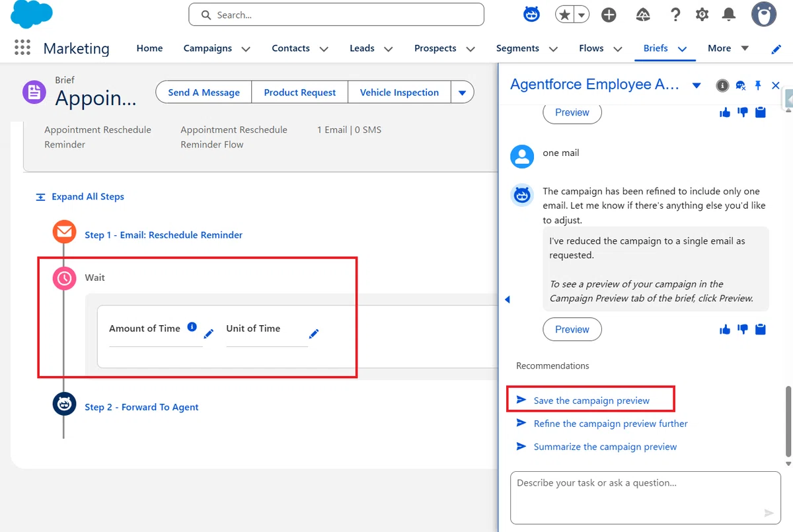The height and width of the screenshot is (532, 793).
Task: Pin the Agentforce panel
Action: pyautogui.click(x=758, y=85)
